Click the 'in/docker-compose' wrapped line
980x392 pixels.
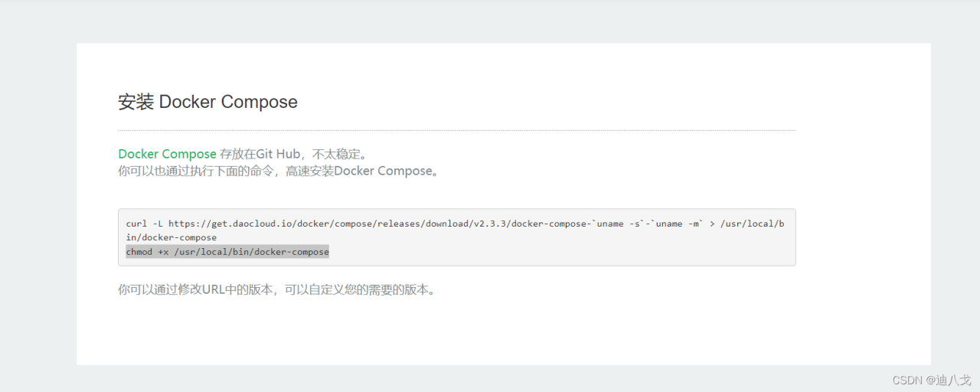coord(171,237)
